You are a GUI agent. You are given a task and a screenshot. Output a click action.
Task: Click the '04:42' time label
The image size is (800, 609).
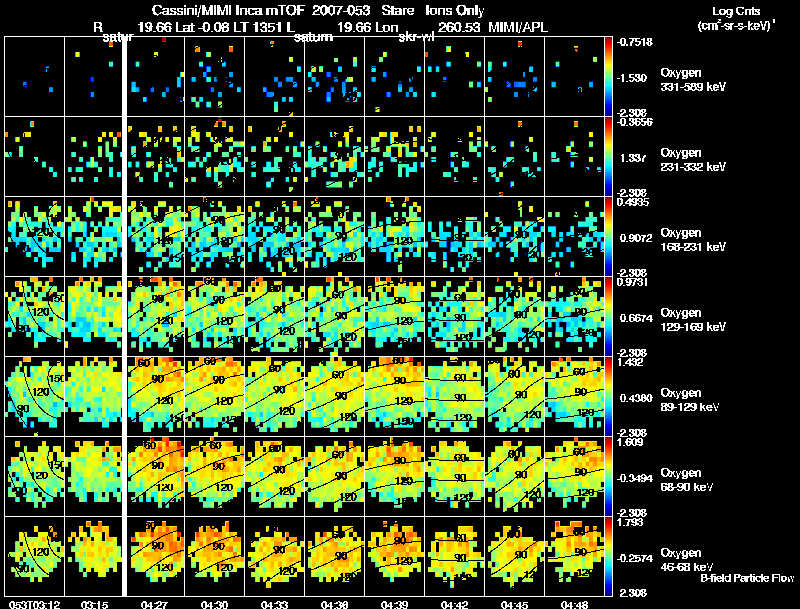(x=454, y=604)
